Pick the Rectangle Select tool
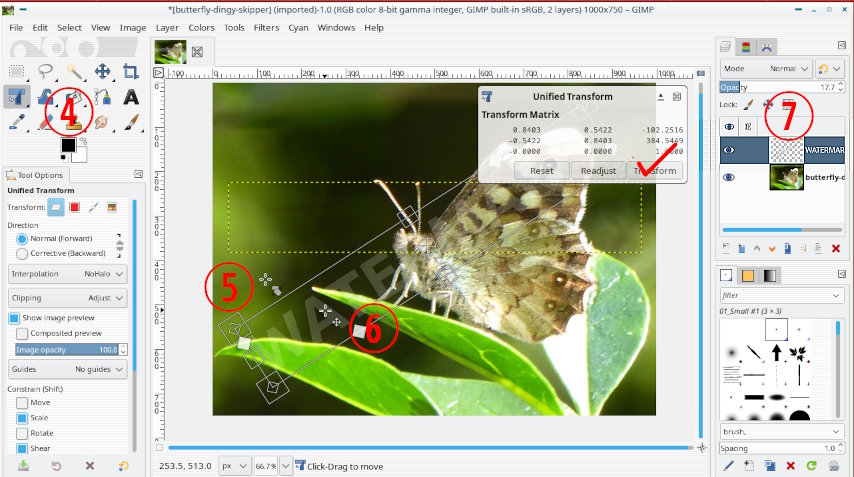This screenshot has width=854, height=477. pyautogui.click(x=17, y=71)
